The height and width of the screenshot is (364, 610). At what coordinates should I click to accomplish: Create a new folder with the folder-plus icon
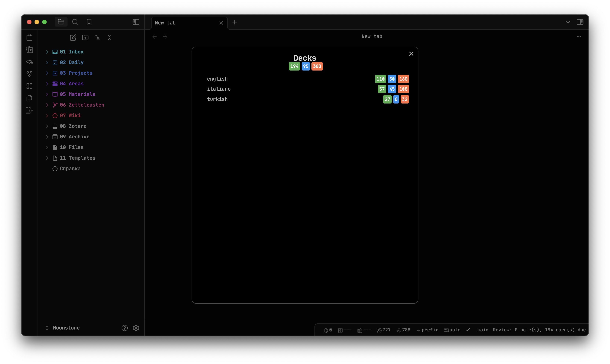tap(85, 38)
